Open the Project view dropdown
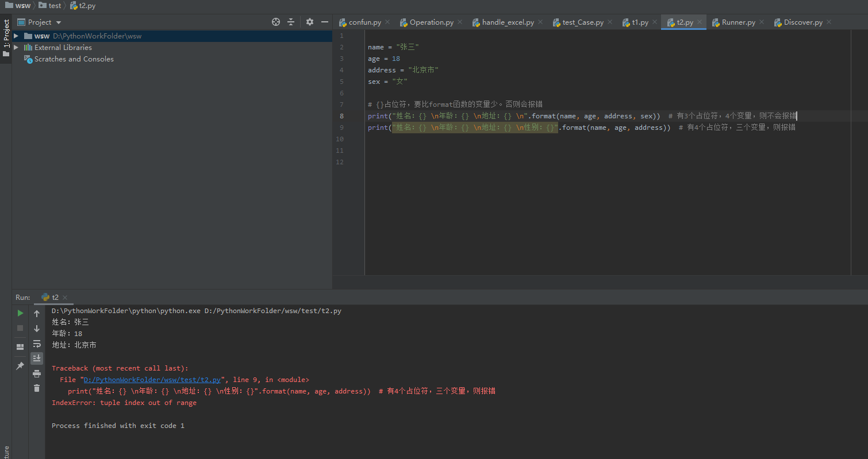 click(x=59, y=22)
